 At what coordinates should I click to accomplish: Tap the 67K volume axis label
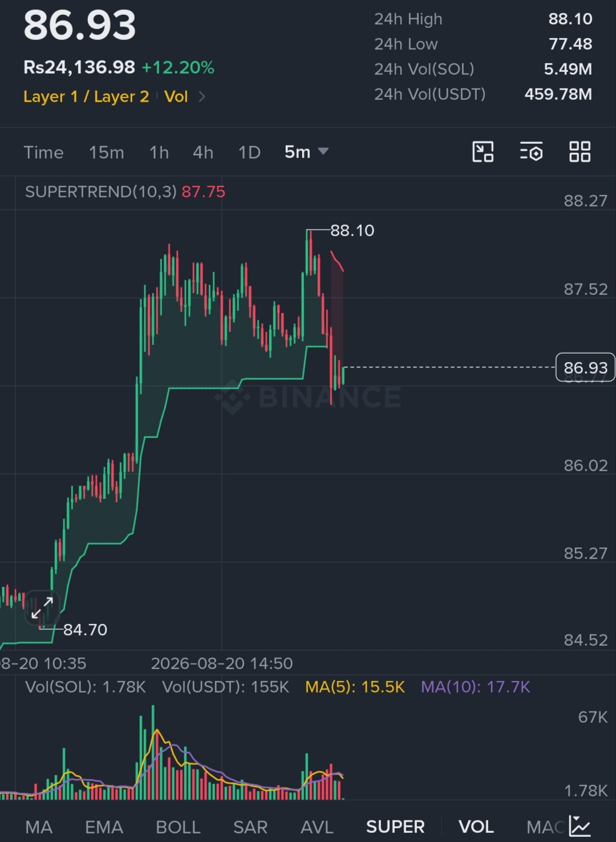(x=593, y=717)
